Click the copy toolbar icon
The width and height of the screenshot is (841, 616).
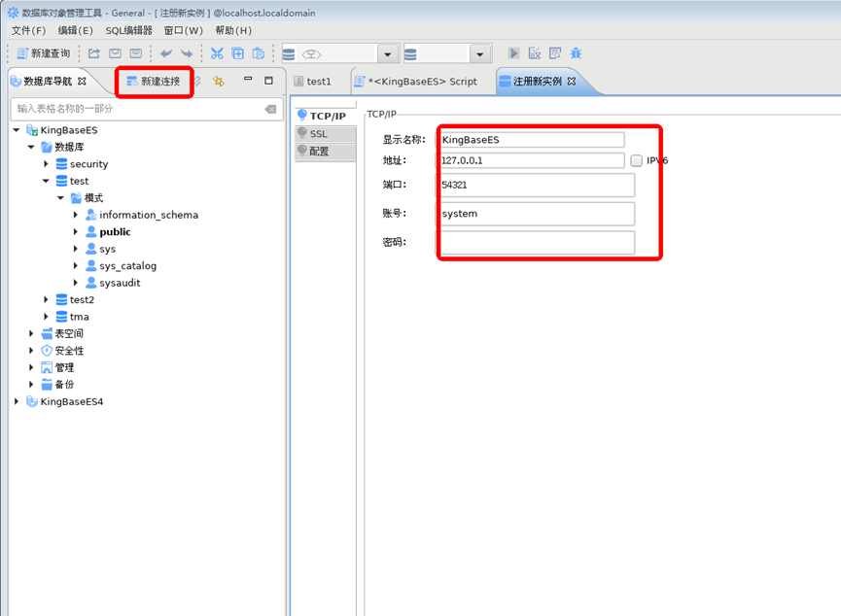[237, 53]
